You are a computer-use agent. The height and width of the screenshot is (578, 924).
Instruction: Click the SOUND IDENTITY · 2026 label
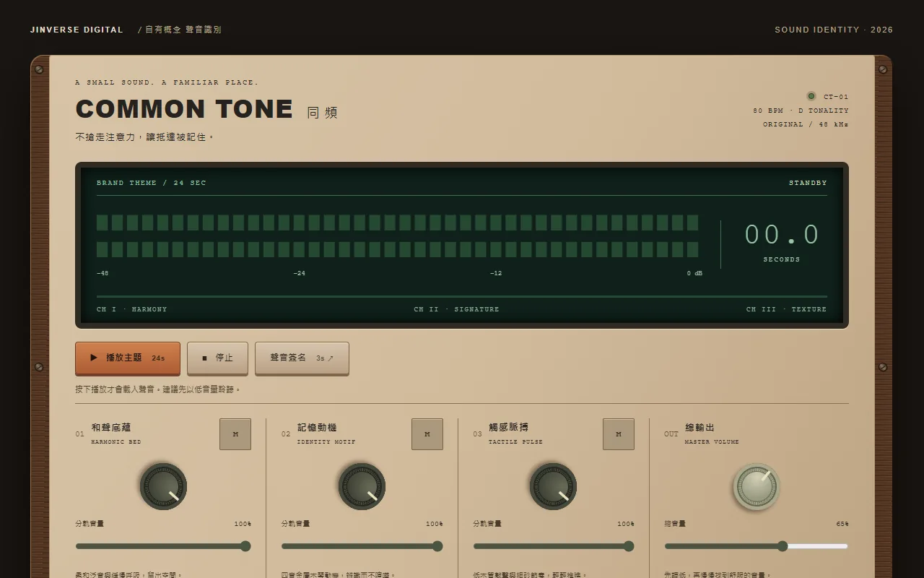click(x=834, y=30)
